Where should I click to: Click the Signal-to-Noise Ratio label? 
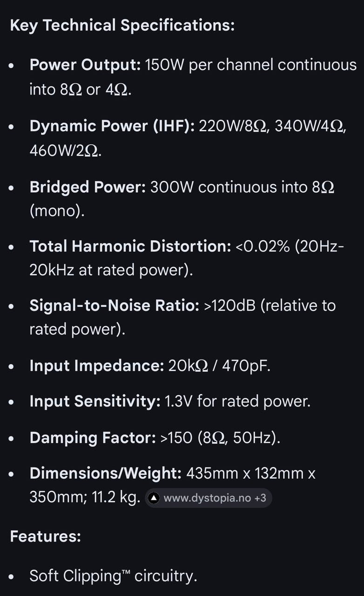tap(115, 305)
